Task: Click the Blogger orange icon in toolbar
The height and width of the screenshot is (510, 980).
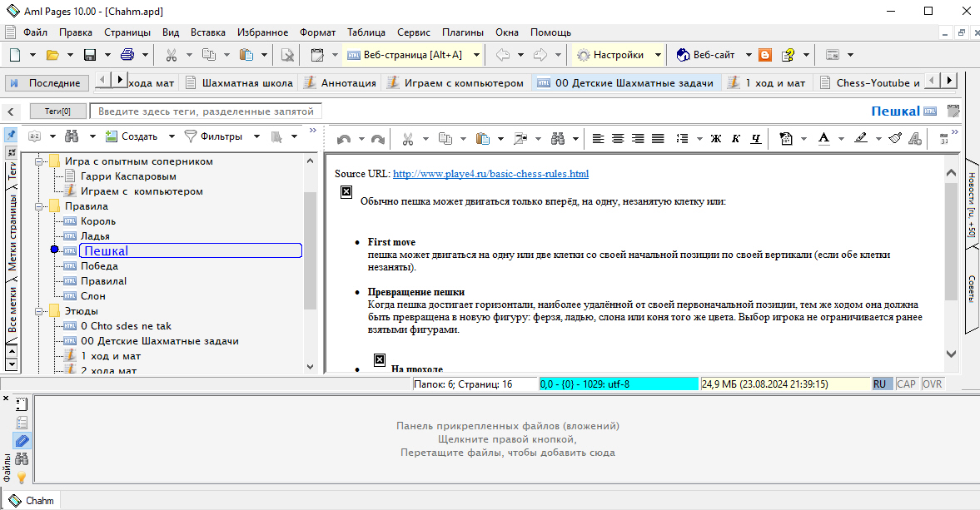Action: coord(765,55)
